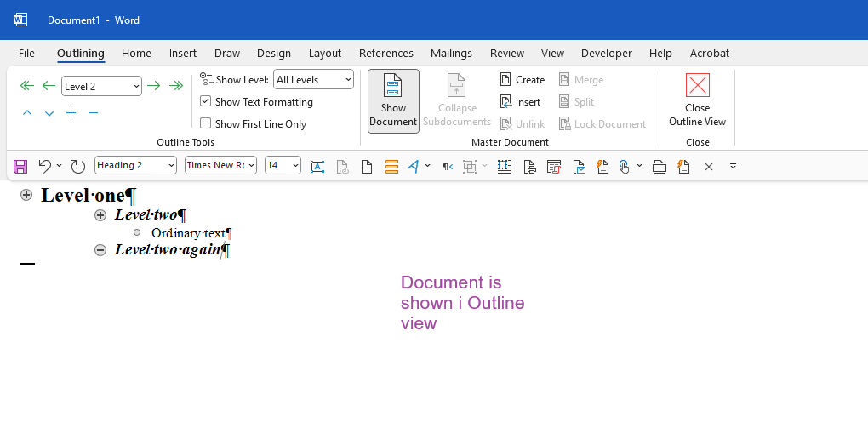This screenshot has width=868, height=428.
Task: Open the References tab
Action: click(x=385, y=53)
